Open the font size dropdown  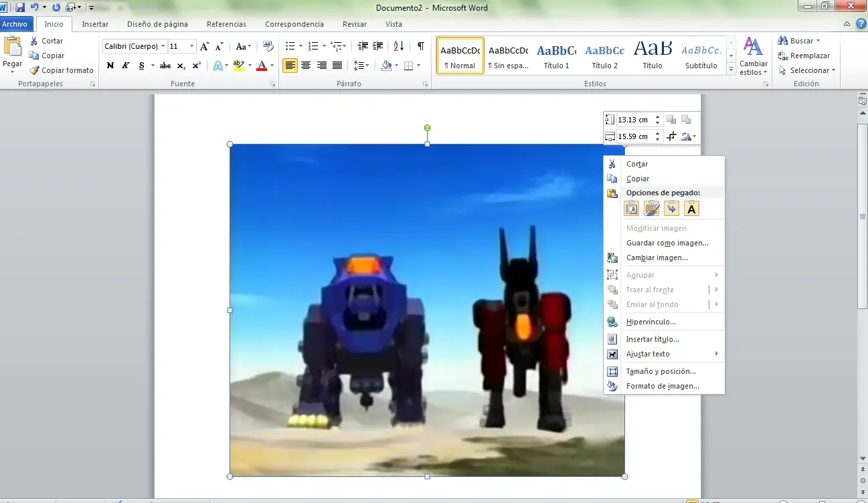click(x=192, y=46)
